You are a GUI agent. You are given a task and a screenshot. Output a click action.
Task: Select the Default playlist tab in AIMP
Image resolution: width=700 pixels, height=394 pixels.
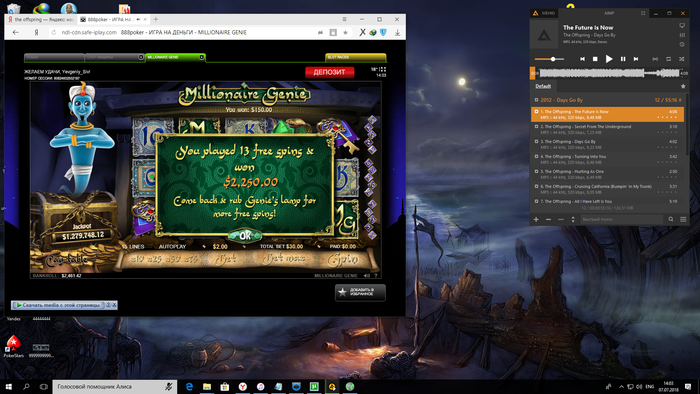(x=543, y=86)
